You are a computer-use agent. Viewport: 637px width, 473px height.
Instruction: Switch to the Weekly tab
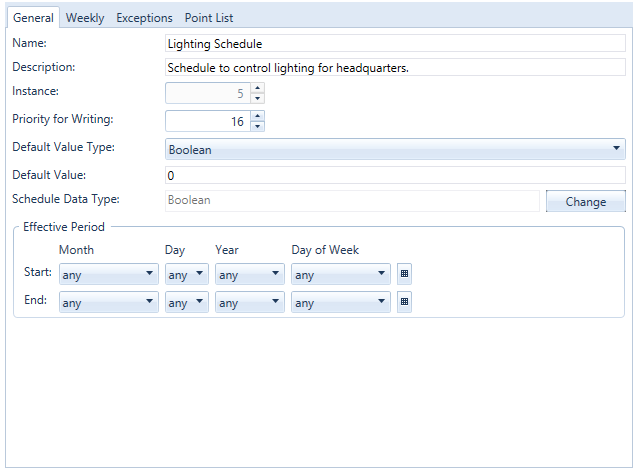pyautogui.click(x=85, y=18)
